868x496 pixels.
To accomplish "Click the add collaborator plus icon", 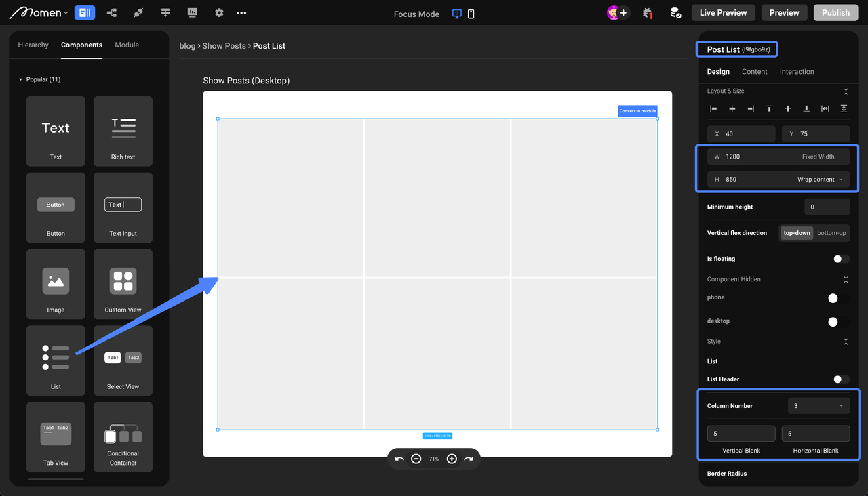I will coord(623,13).
